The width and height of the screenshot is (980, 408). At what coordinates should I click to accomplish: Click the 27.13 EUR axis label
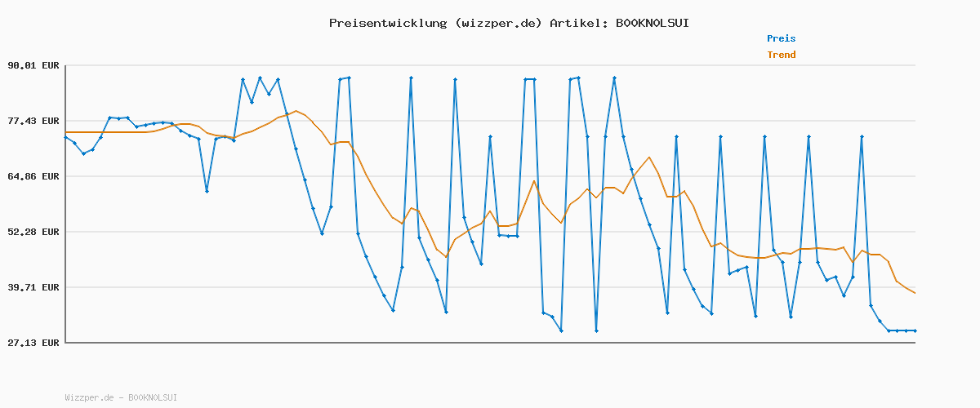(32, 343)
